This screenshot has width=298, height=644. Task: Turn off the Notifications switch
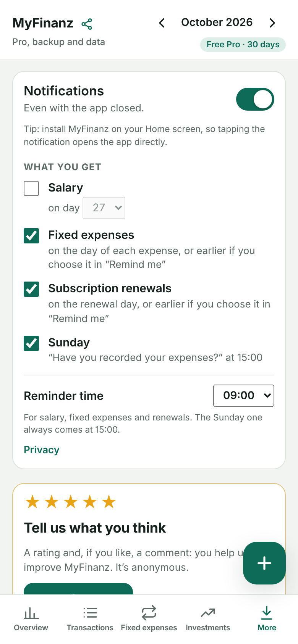[x=255, y=99]
